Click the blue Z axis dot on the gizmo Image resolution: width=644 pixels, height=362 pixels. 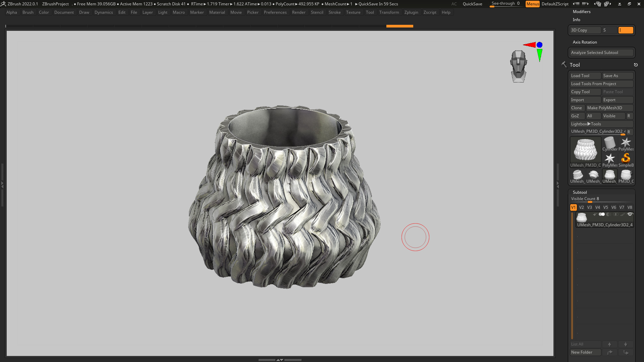[x=539, y=45]
